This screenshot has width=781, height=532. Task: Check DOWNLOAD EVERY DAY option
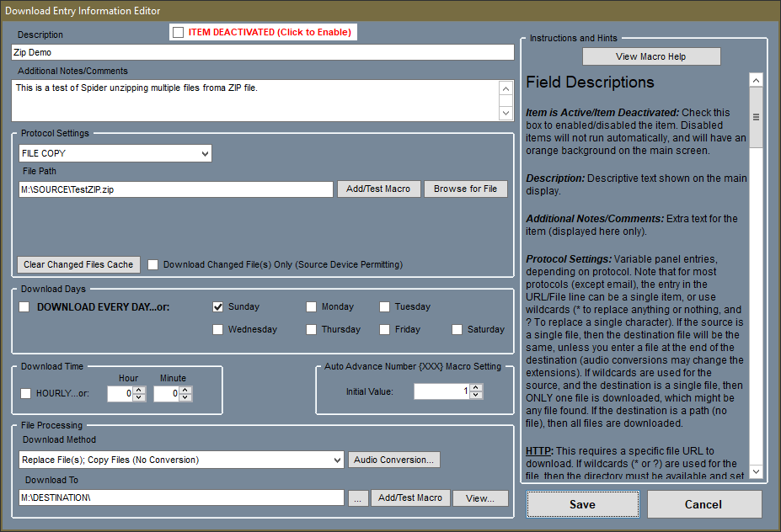(25, 307)
